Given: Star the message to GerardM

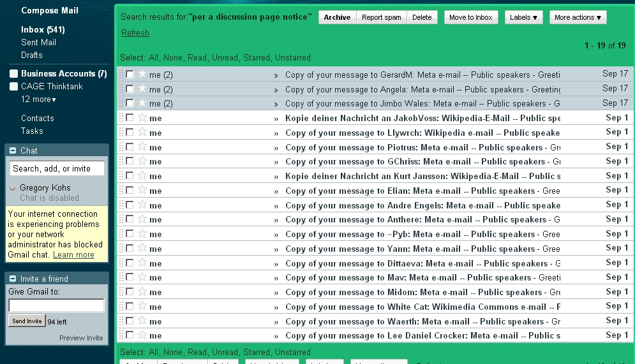Looking at the screenshot, I should 142,74.
